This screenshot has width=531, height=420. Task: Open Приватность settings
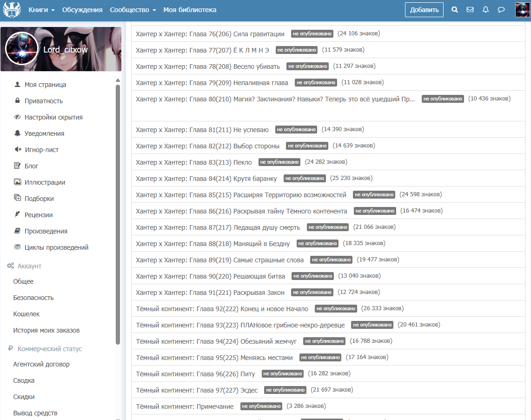pos(44,101)
